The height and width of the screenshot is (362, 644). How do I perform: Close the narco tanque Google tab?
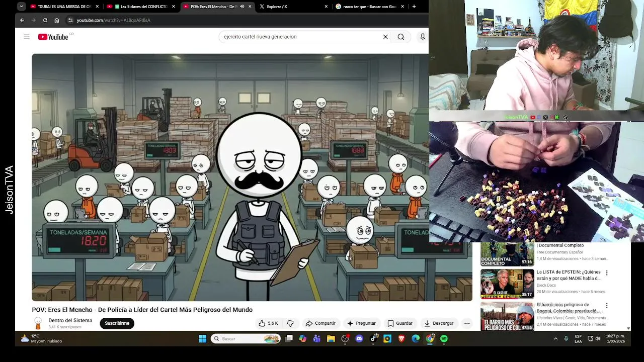click(x=403, y=7)
